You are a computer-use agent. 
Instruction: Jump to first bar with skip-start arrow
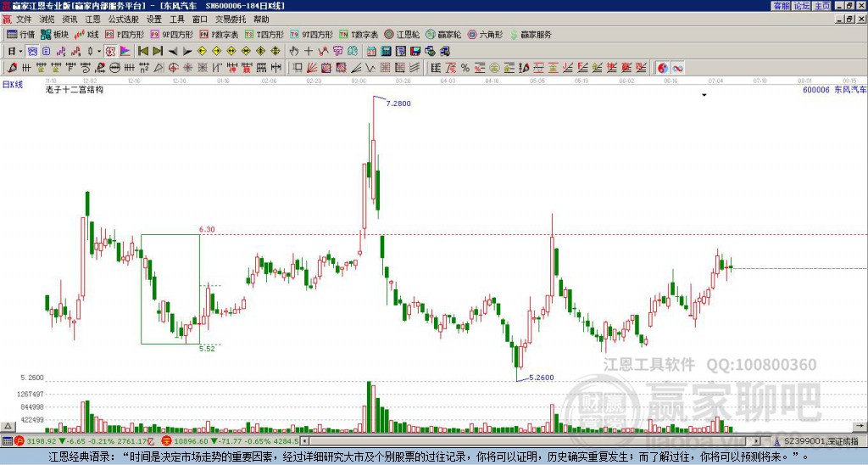pyautogui.click(x=142, y=52)
